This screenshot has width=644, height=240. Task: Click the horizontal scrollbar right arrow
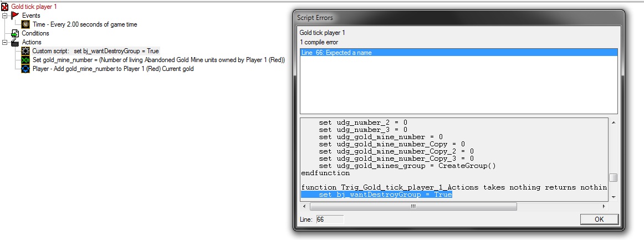(604, 206)
